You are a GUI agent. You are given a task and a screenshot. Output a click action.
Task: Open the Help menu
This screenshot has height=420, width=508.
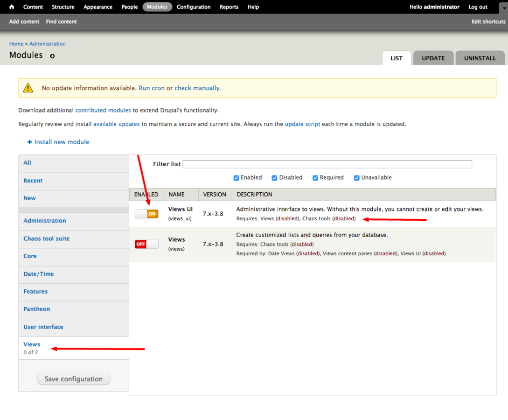(x=253, y=7)
